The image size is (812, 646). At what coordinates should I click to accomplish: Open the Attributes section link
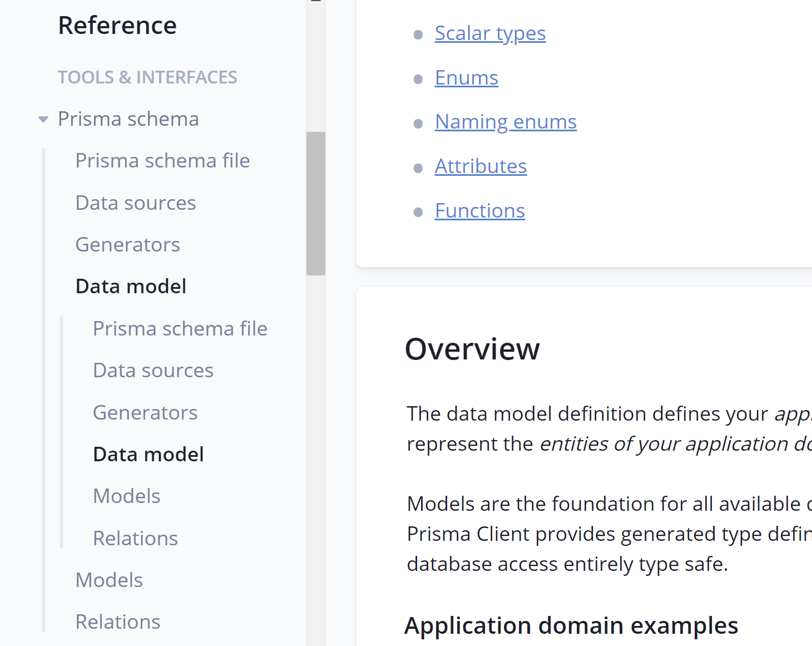[481, 166]
